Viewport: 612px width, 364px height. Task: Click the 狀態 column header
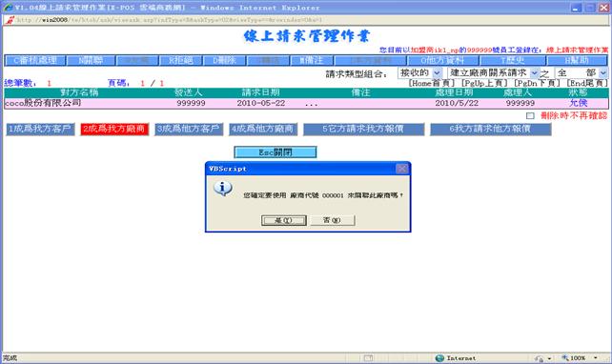pyautogui.click(x=578, y=92)
